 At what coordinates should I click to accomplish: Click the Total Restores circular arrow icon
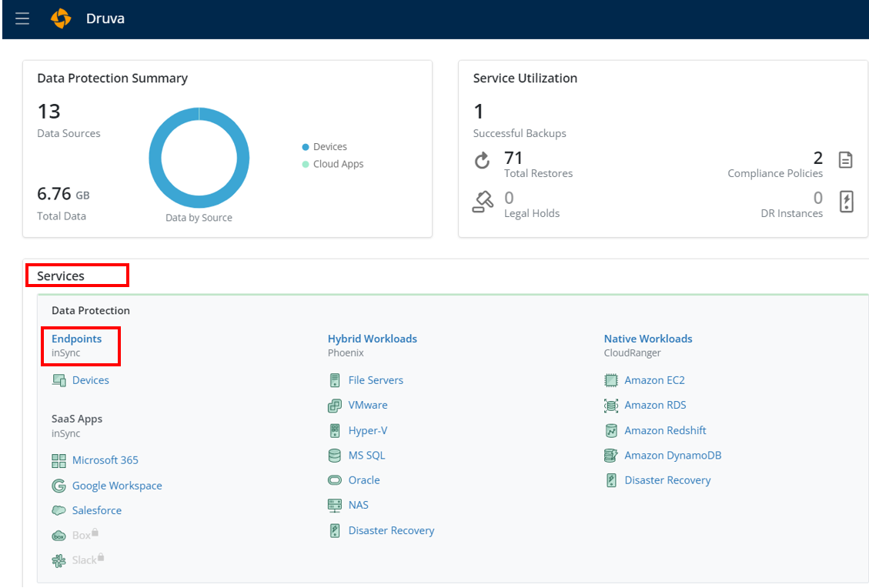(483, 160)
